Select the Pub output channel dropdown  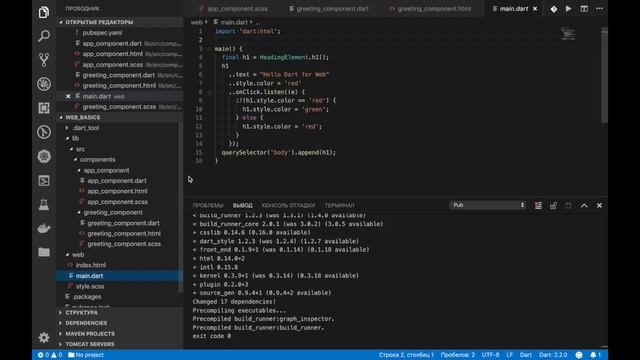pyautogui.click(x=488, y=205)
